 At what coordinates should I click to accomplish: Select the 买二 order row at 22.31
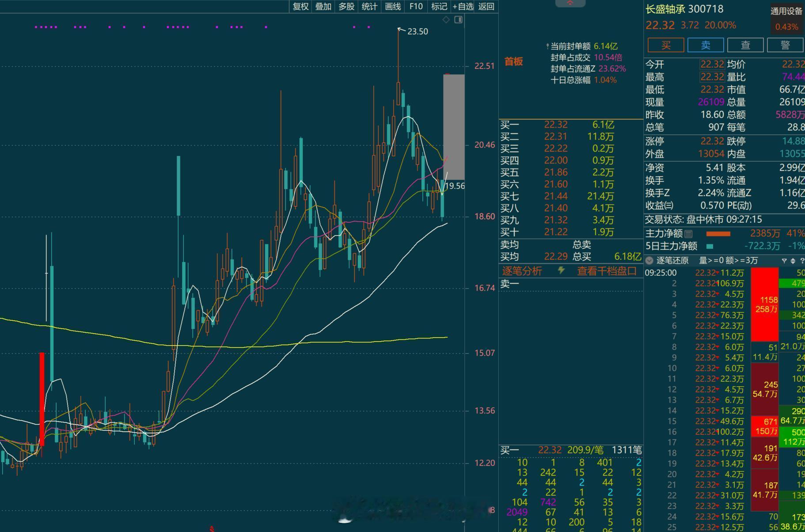coord(570,137)
